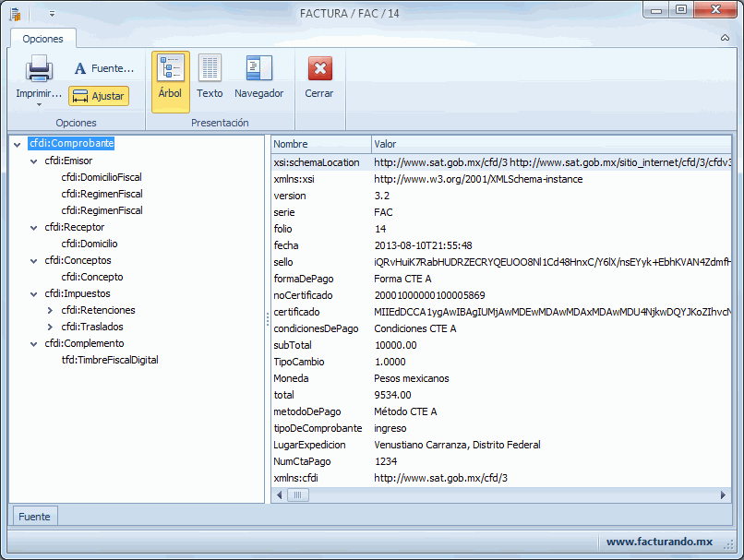Collapse the cfdi:Emisor tree node

pos(33,161)
